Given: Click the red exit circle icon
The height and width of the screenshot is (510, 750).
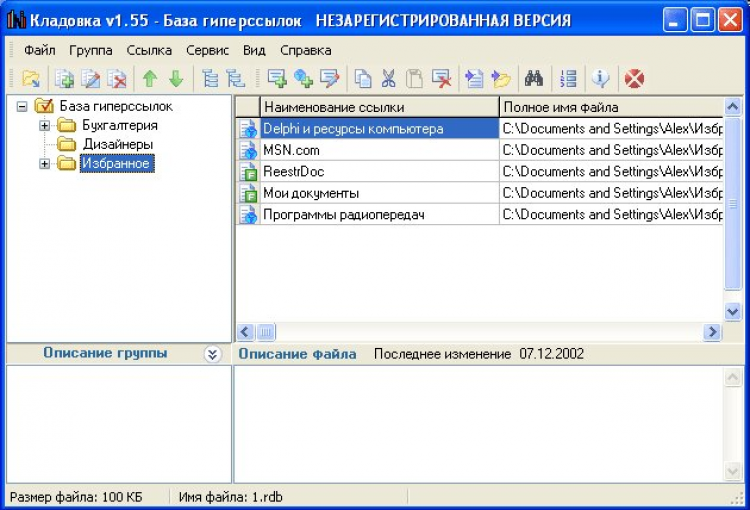Looking at the screenshot, I should (634, 78).
